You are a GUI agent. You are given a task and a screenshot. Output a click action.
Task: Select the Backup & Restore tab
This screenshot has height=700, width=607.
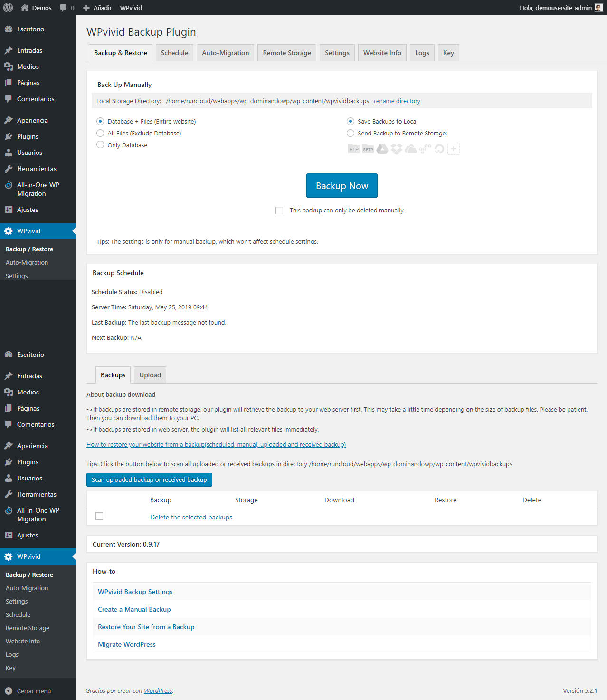pos(121,53)
